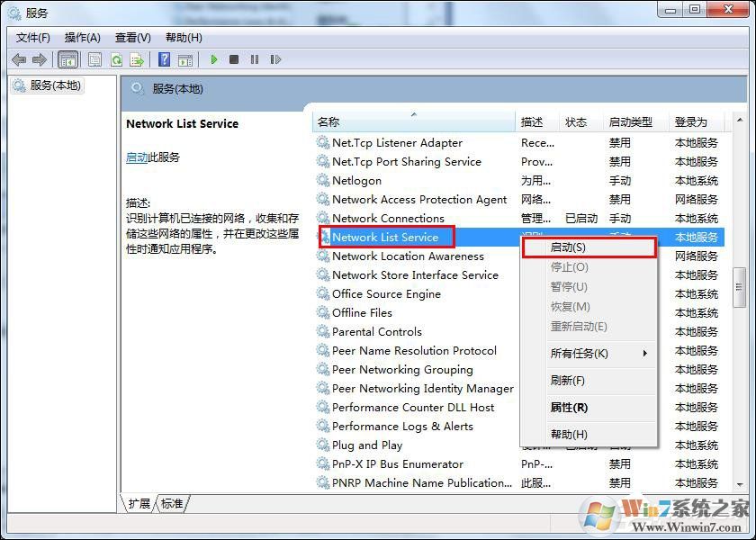756x540 pixels.
Task: Click the Refresh toolbar icon
Action: click(x=116, y=59)
